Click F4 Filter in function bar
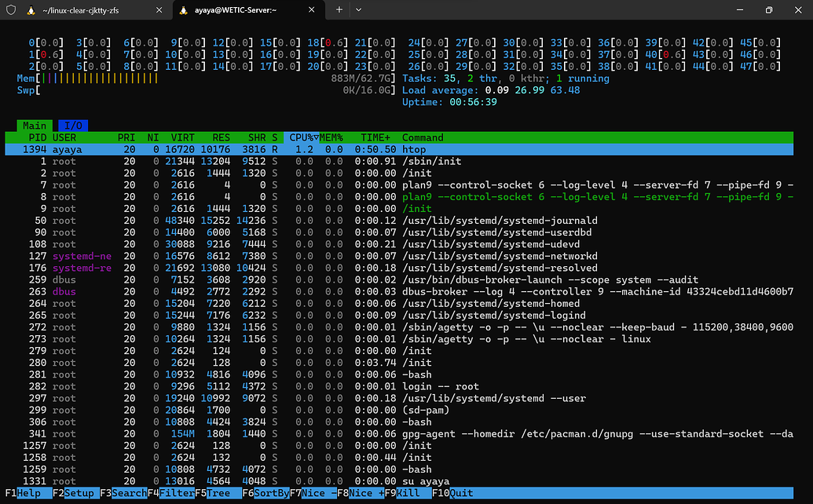 tap(171, 493)
